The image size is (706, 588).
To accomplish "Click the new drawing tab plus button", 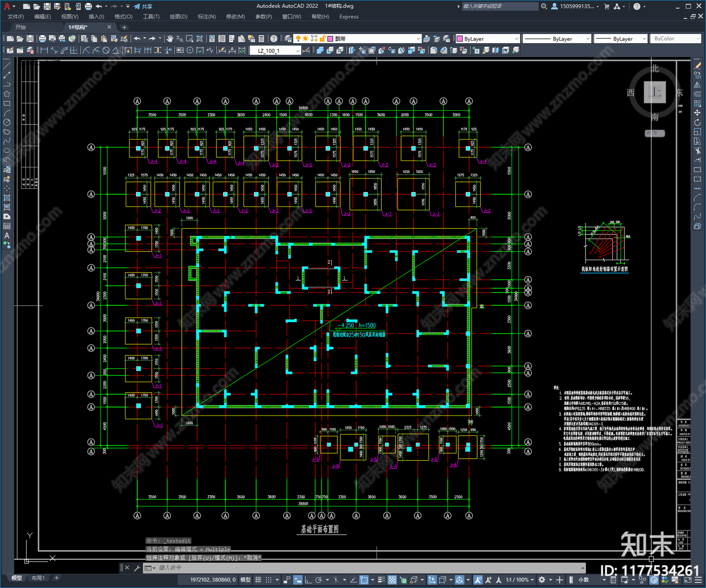I will coord(124,27).
